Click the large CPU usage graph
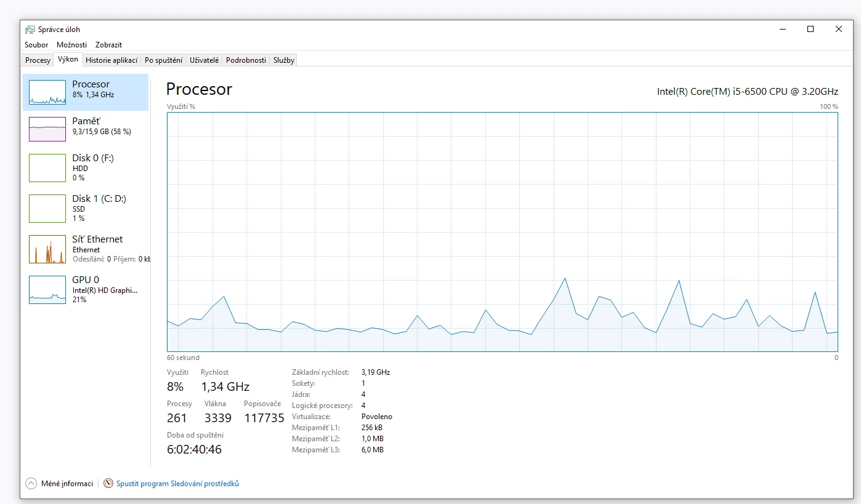This screenshot has width=861, height=504. (x=502, y=232)
